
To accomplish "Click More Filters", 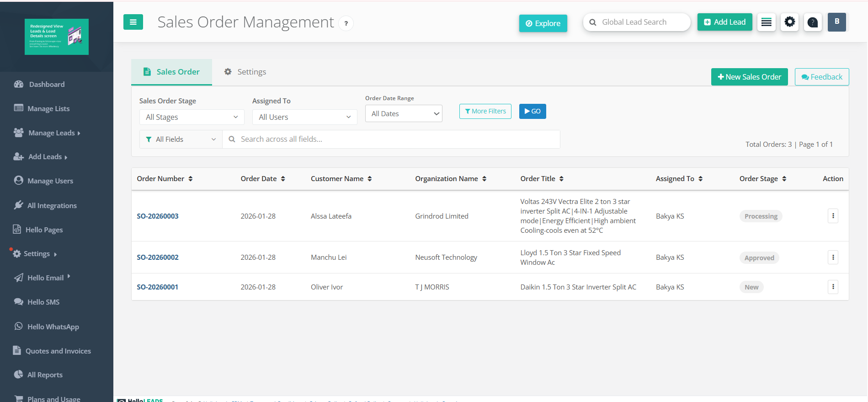I will (485, 111).
